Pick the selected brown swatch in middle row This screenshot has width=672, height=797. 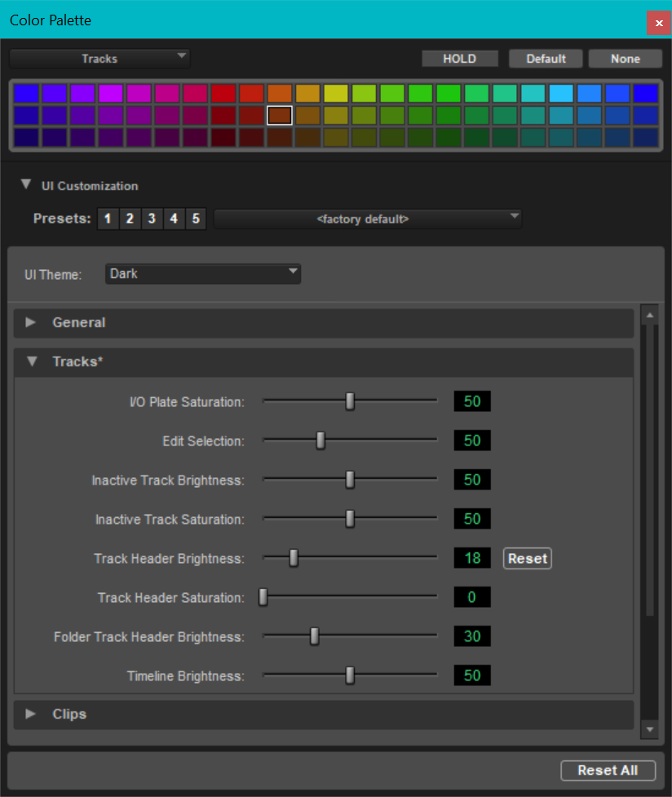pos(280,115)
